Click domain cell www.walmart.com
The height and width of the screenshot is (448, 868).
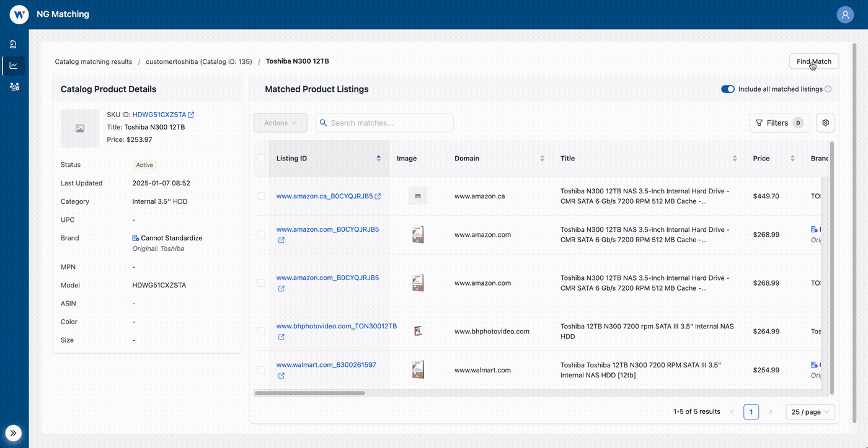(x=483, y=370)
